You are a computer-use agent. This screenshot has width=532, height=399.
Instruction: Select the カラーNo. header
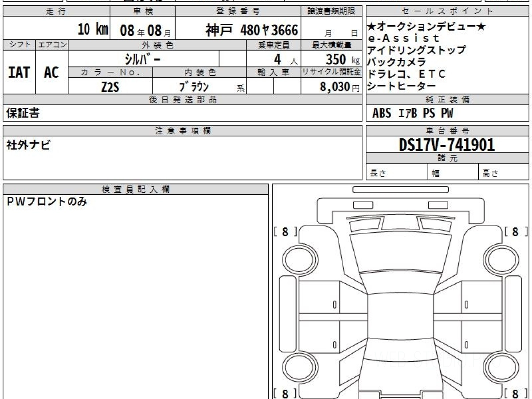110,72
